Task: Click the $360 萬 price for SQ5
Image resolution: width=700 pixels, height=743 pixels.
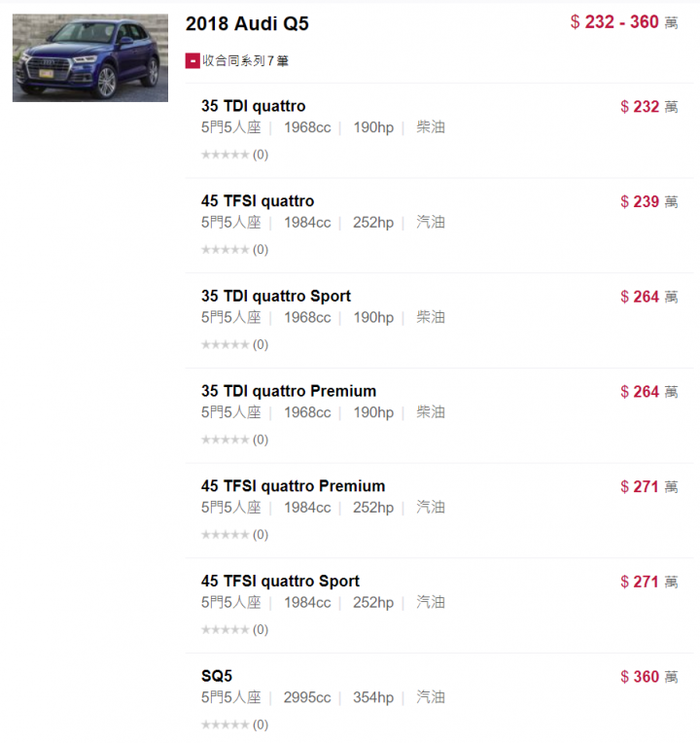Action: pyautogui.click(x=649, y=677)
